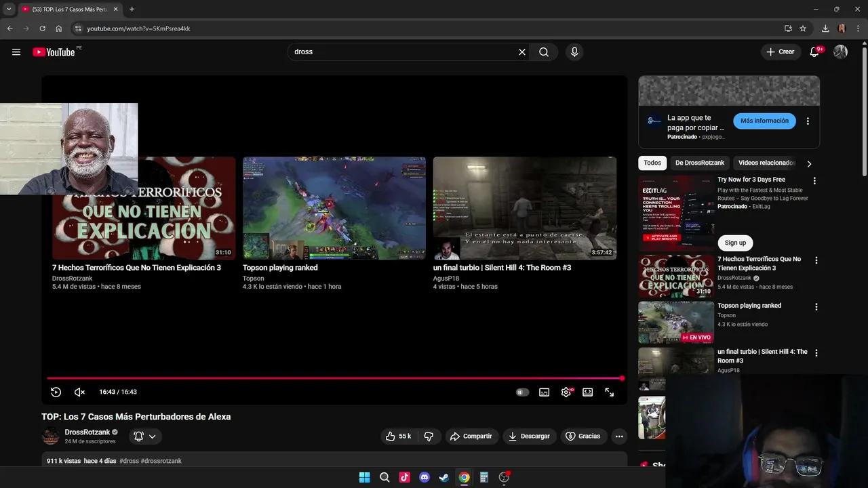Seek on the red progress bar
The height and width of the screenshot is (488, 868).
point(335,378)
